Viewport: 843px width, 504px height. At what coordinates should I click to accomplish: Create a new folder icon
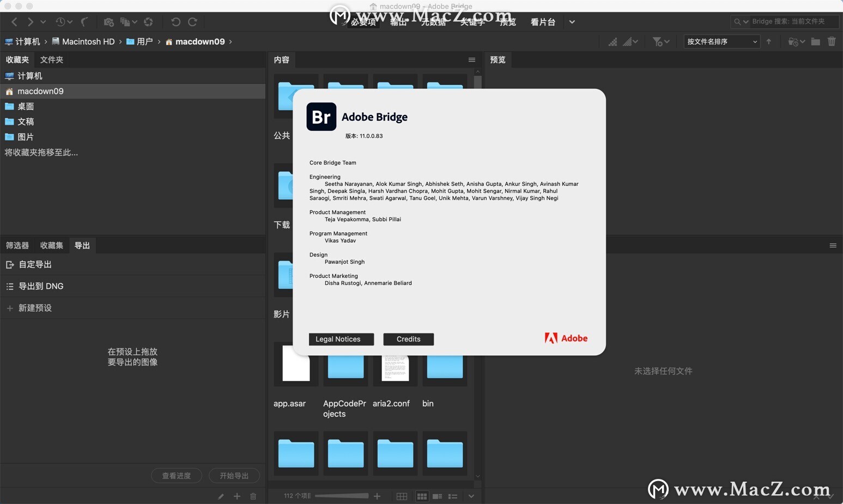[x=815, y=41]
